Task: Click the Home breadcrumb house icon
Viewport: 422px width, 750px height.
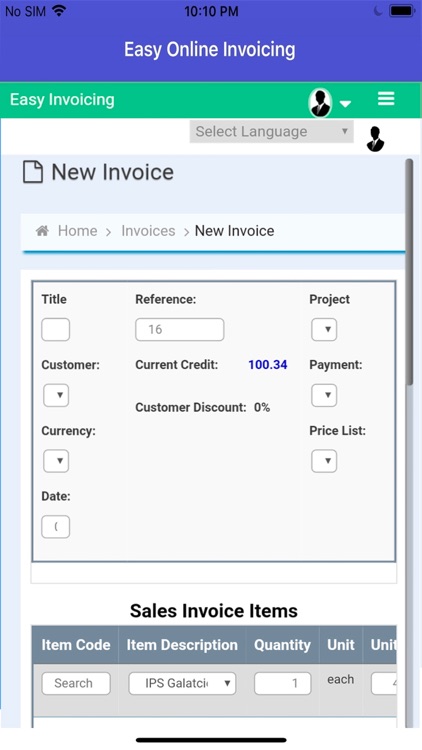Action: [x=42, y=231]
